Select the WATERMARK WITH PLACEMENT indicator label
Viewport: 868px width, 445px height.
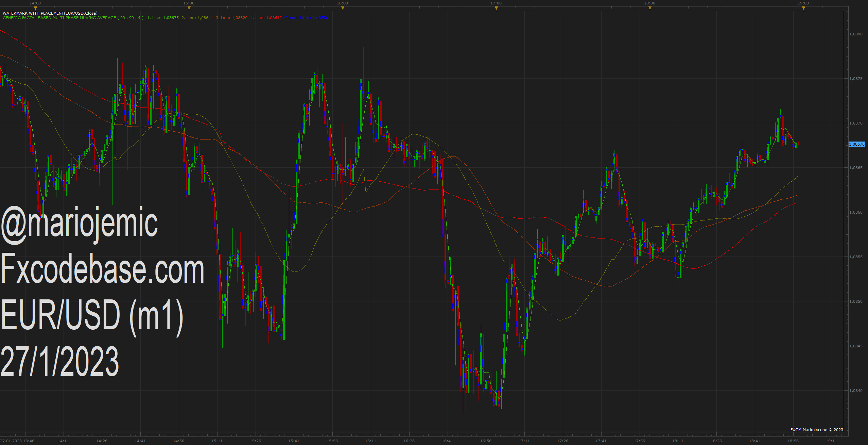pos(50,13)
